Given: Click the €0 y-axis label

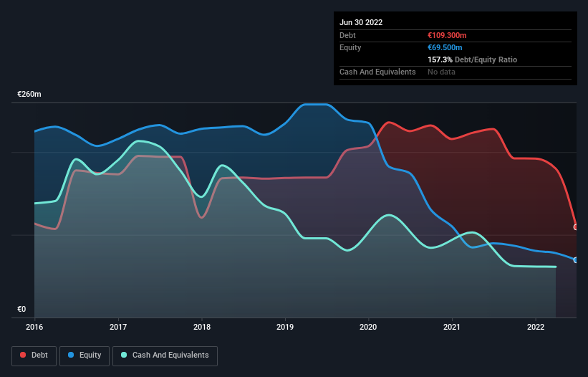Looking at the screenshot, I should 21,309.
